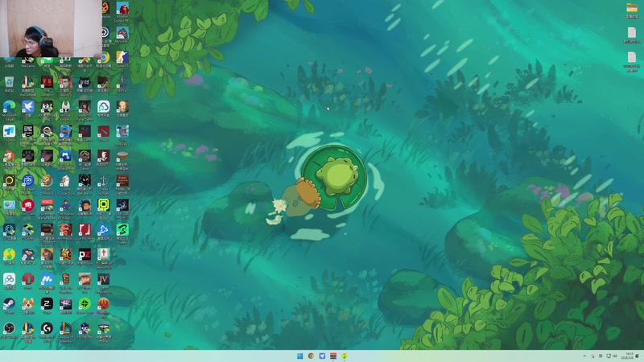Image resolution: width=644 pixels, height=362 pixels.
Task: Select the yellow ring camera-style icon
Action: 9,181
